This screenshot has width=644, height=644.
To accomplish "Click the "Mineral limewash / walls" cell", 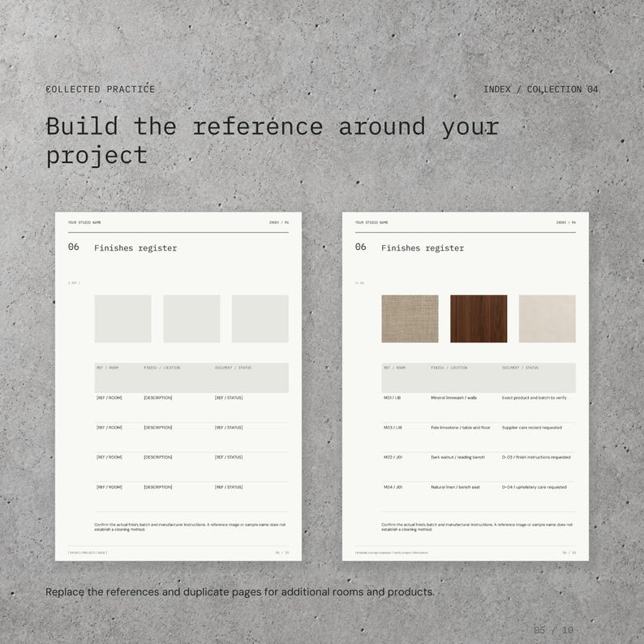I will [454, 397].
